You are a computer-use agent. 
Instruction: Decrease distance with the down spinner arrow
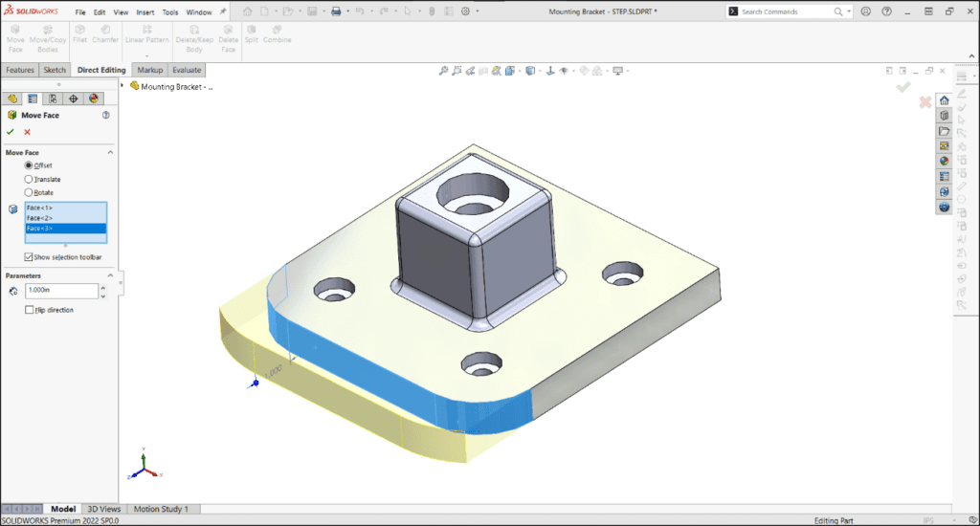click(103, 295)
